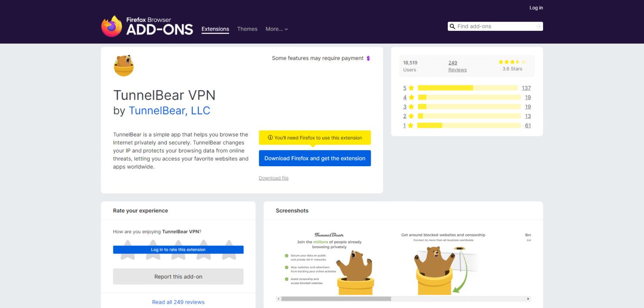Image resolution: width=644 pixels, height=308 pixels.
Task: Click the five-star rating bar
Action: (x=468, y=88)
